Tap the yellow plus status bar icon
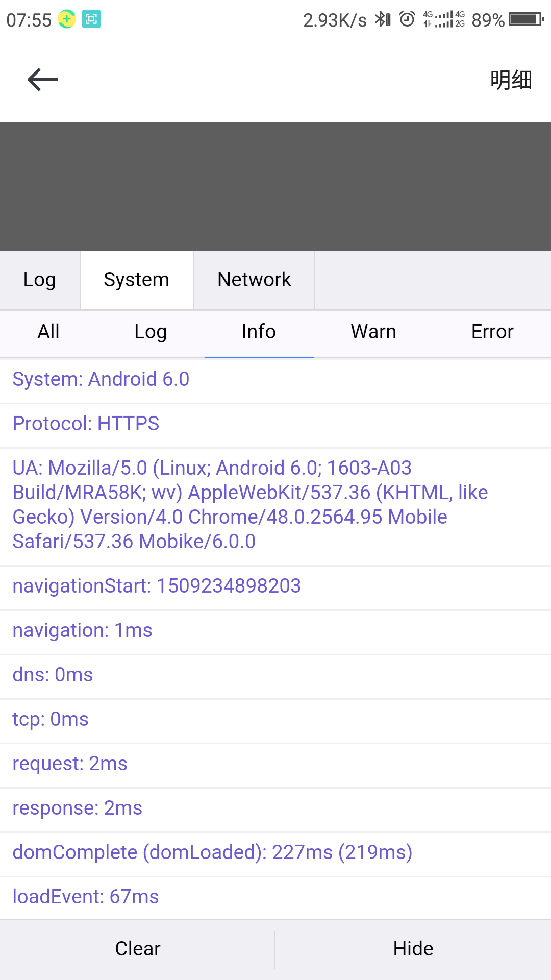The width and height of the screenshot is (551, 980). point(67,19)
